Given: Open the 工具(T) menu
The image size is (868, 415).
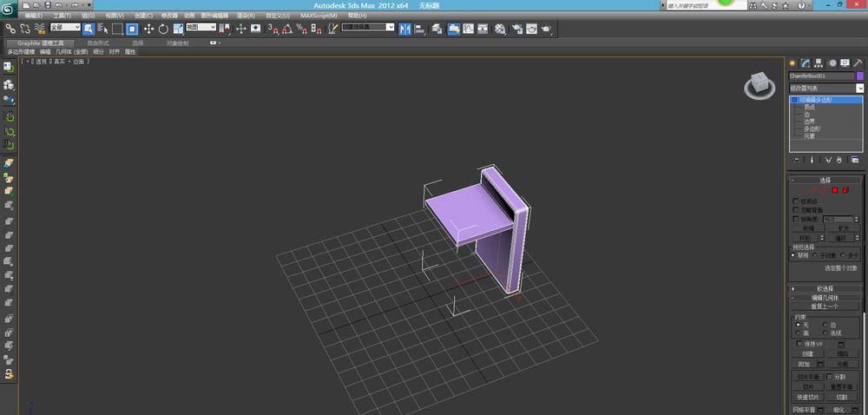Looking at the screenshot, I should point(62,16).
